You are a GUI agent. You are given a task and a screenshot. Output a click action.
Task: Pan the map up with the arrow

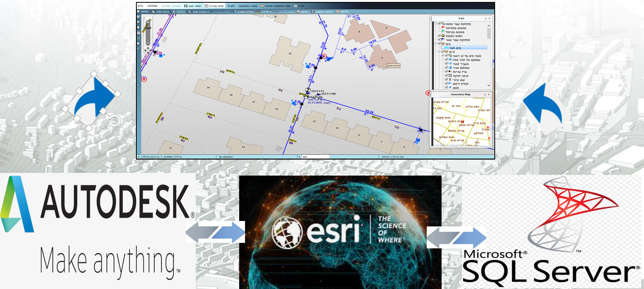(x=148, y=48)
